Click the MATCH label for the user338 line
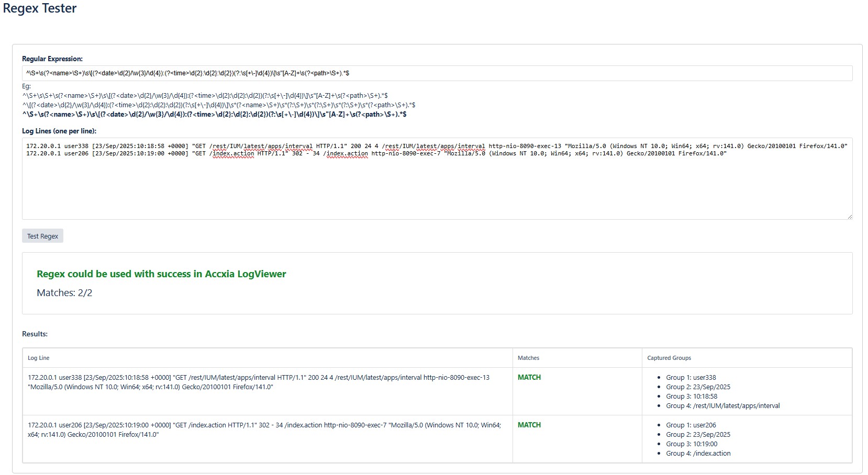 [529, 377]
